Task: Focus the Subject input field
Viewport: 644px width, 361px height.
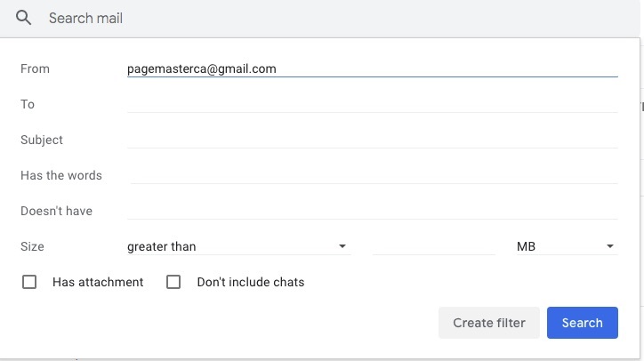Action: coord(372,140)
